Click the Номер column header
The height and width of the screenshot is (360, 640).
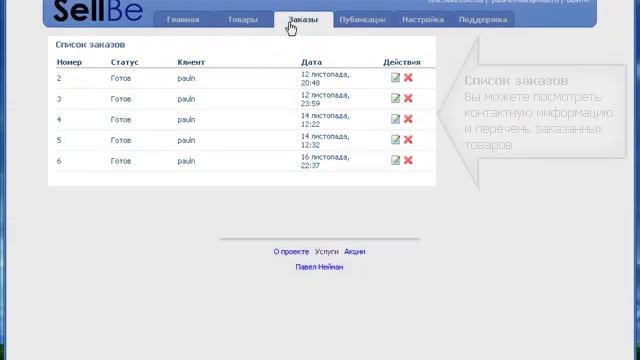[69, 62]
